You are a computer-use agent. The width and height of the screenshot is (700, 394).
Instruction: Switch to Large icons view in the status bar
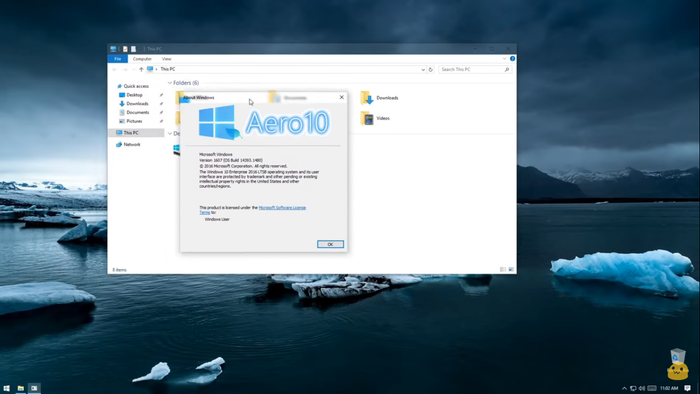point(511,270)
